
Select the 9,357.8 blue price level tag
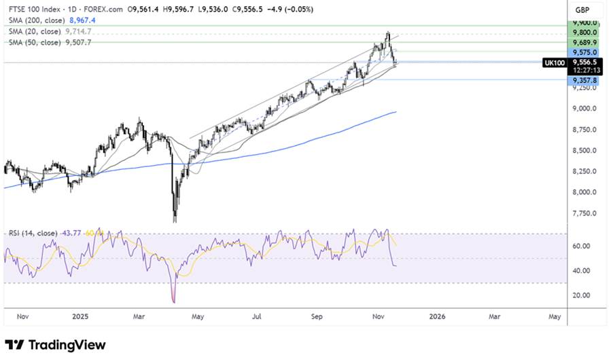584,80
